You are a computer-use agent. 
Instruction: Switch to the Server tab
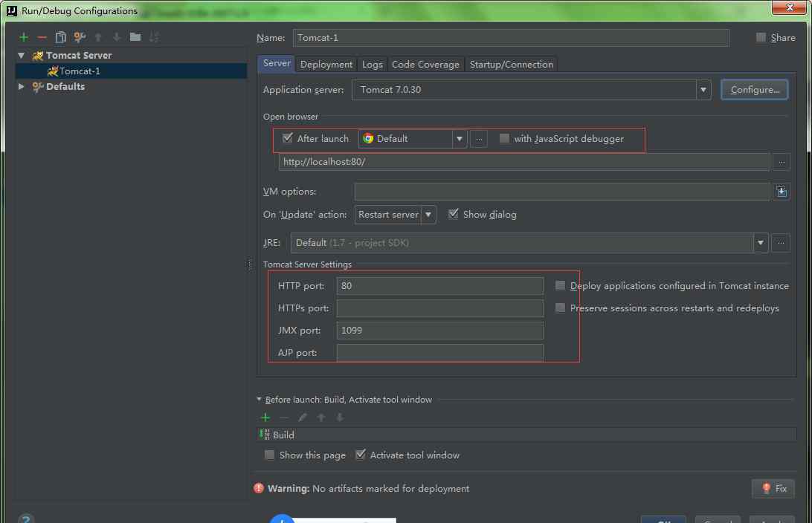(x=276, y=64)
